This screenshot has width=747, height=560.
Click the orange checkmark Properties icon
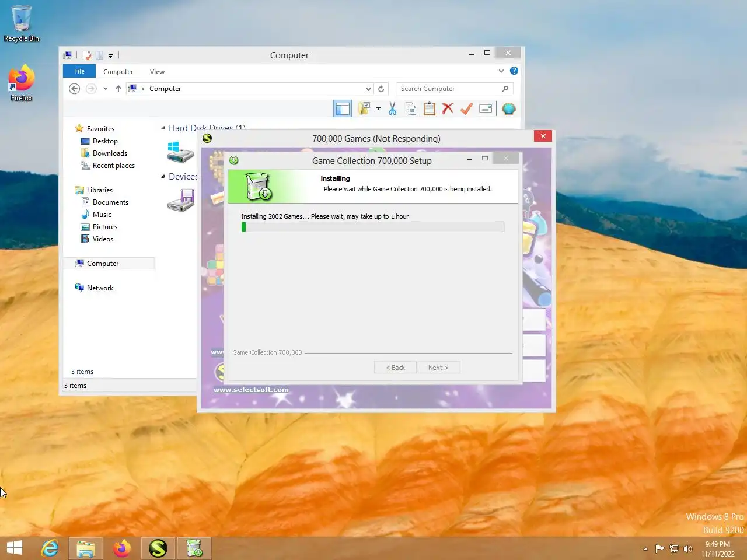466,108
